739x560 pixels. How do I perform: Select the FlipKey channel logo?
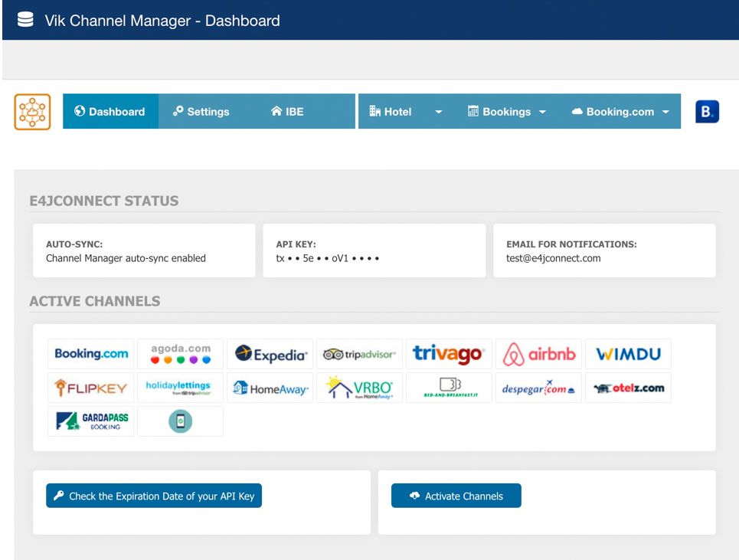[x=91, y=388]
